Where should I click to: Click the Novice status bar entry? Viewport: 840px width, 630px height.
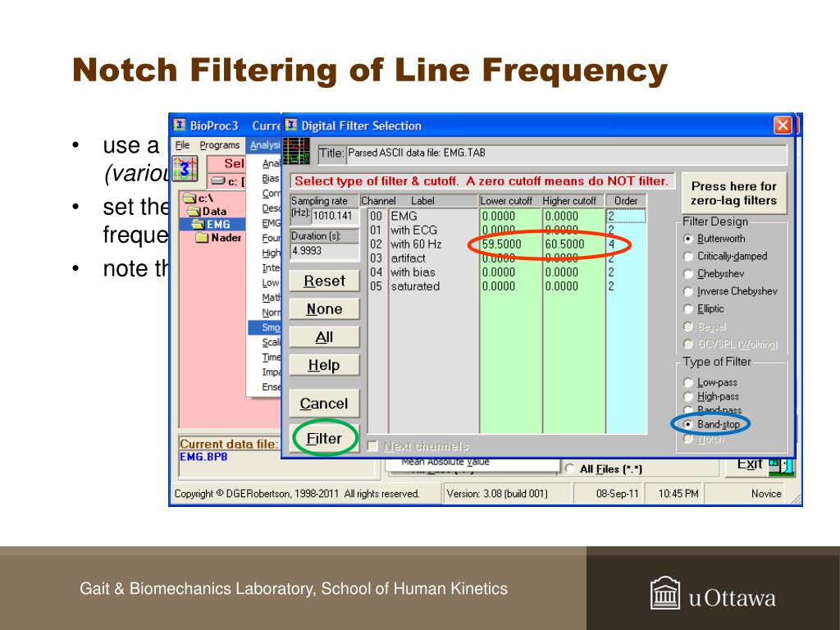pyautogui.click(x=766, y=493)
